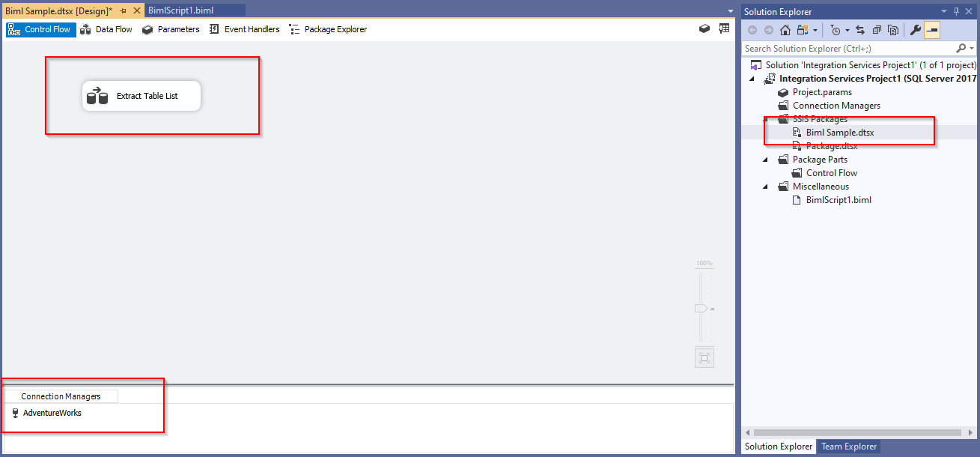The width and height of the screenshot is (980, 457).
Task: Click the Forward arrow in Solution Explorer toolbar
Action: pos(768,30)
